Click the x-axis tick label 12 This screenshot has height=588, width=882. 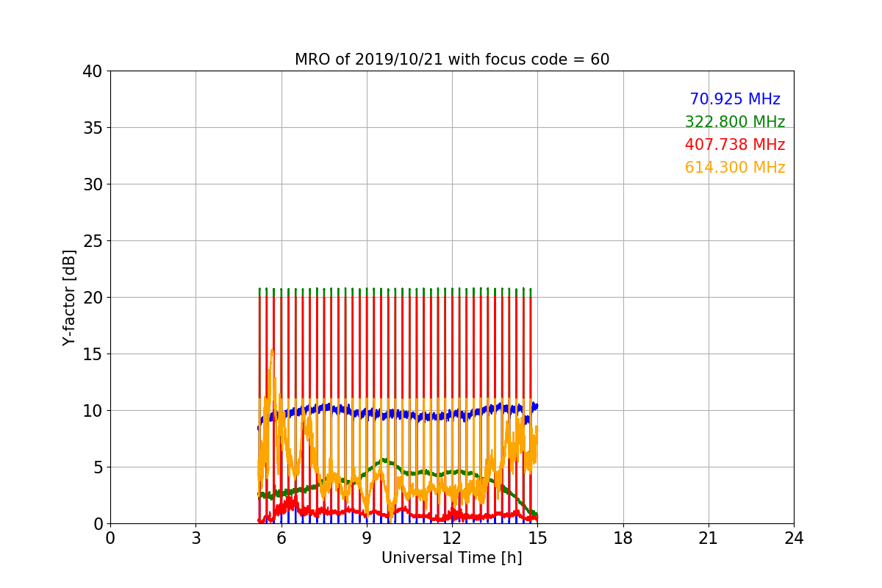(x=452, y=538)
